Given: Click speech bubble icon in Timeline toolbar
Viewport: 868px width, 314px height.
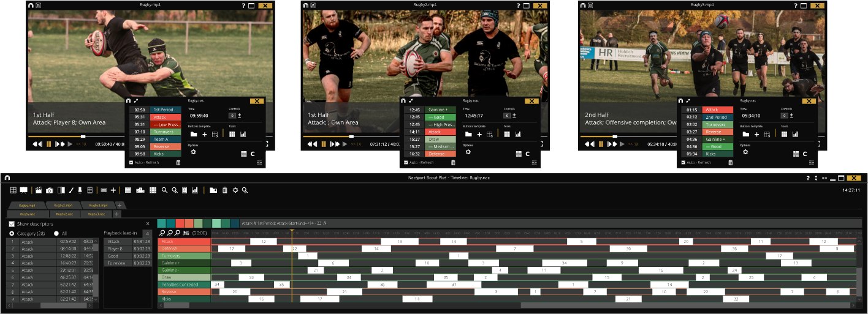Looking at the screenshot, I should 23,190.
